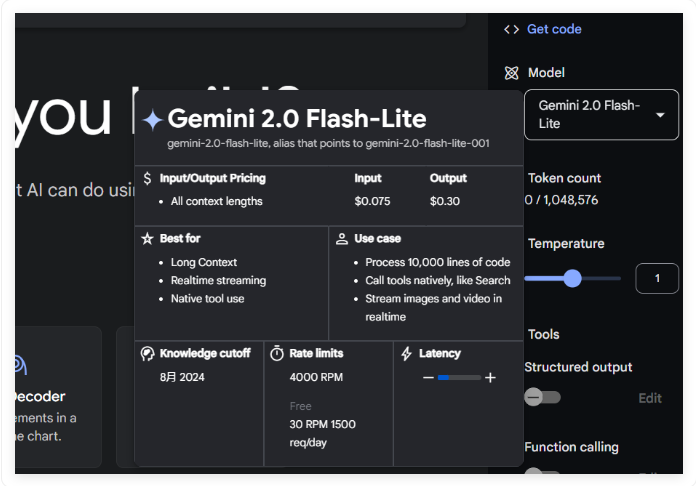
Task: Click the latency minus sign
Action: pos(428,378)
